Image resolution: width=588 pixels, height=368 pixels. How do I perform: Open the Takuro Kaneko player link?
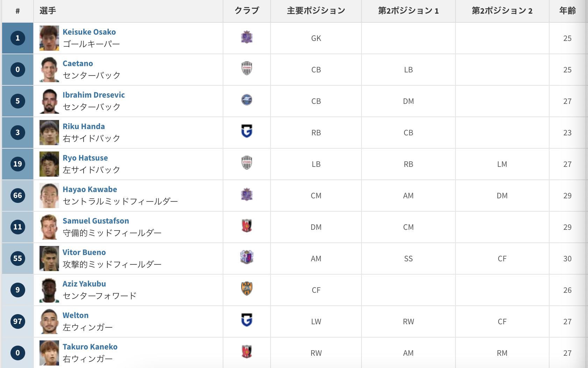pyautogui.click(x=90, y=347)
